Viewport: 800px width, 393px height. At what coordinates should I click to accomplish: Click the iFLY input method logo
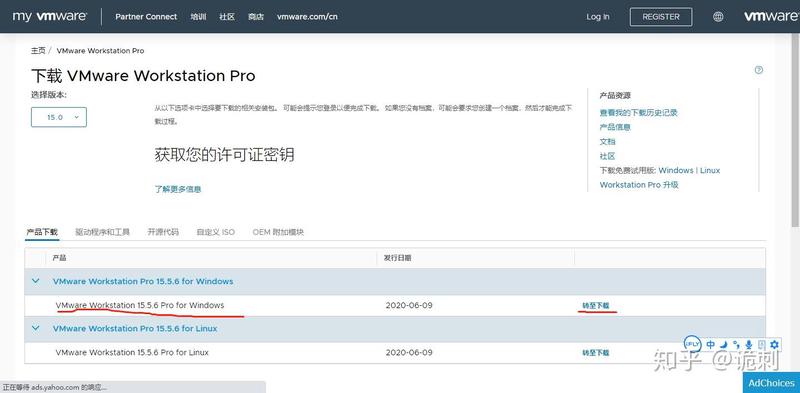point(693,344)
